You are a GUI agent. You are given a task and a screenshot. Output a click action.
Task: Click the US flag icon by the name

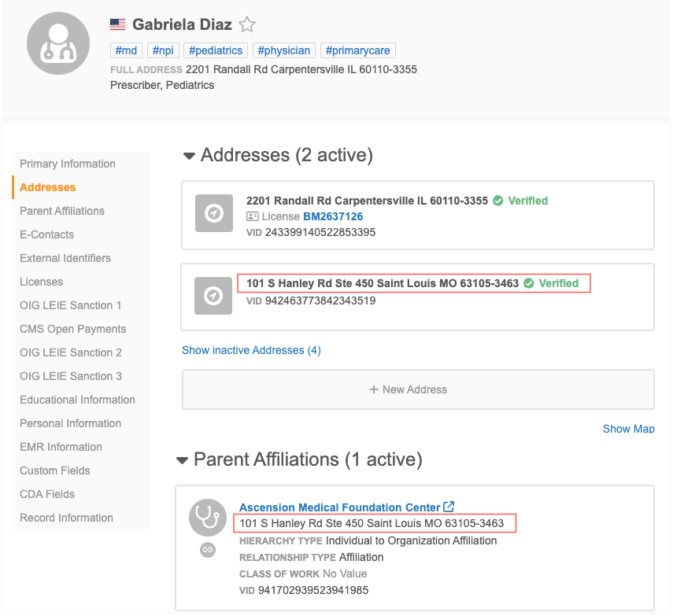118,25
